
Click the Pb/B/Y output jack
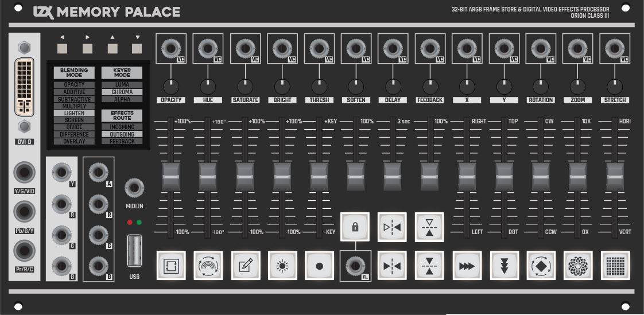24,212
